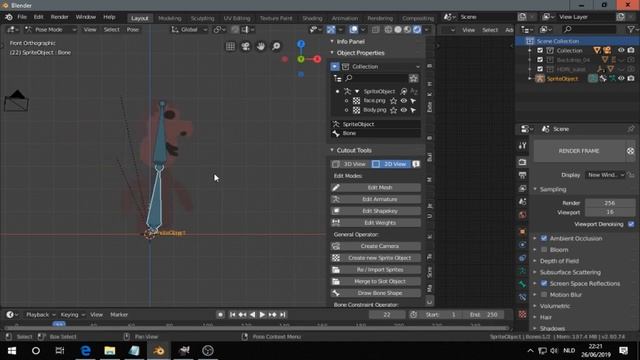This screenshot has width=640, height=360.
Task: Toggle visibility eye for face.png sprite
Action: 403,100
